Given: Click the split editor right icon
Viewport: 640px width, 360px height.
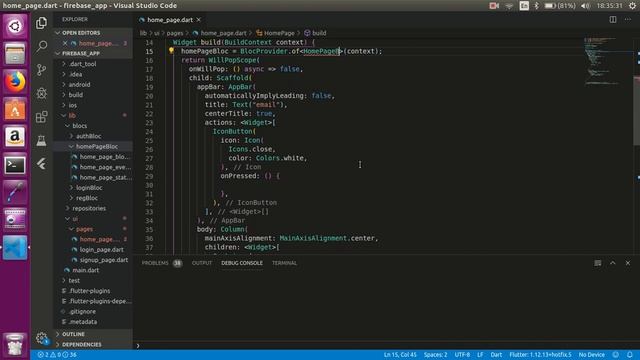Looking at the screenshot, I should (613, 20).
